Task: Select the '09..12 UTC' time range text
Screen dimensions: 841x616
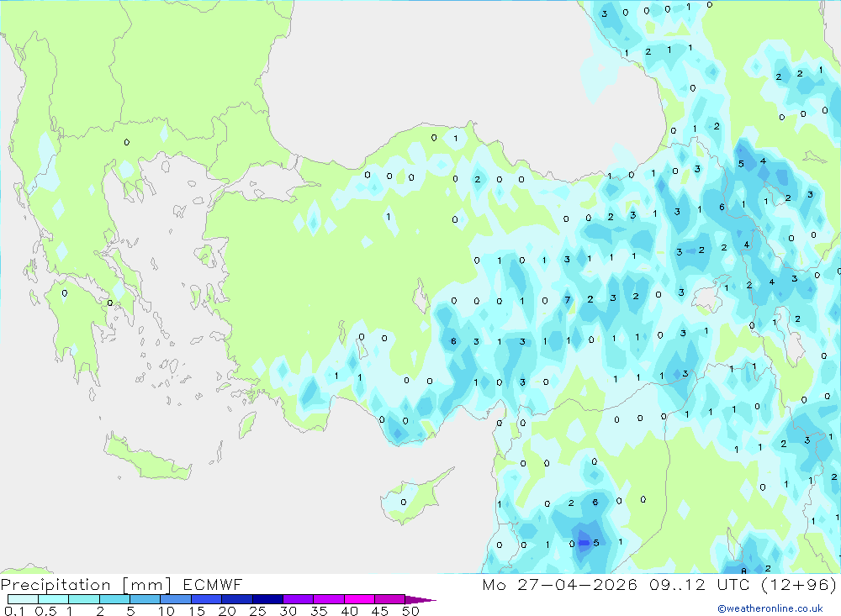Action: (700, 585)
